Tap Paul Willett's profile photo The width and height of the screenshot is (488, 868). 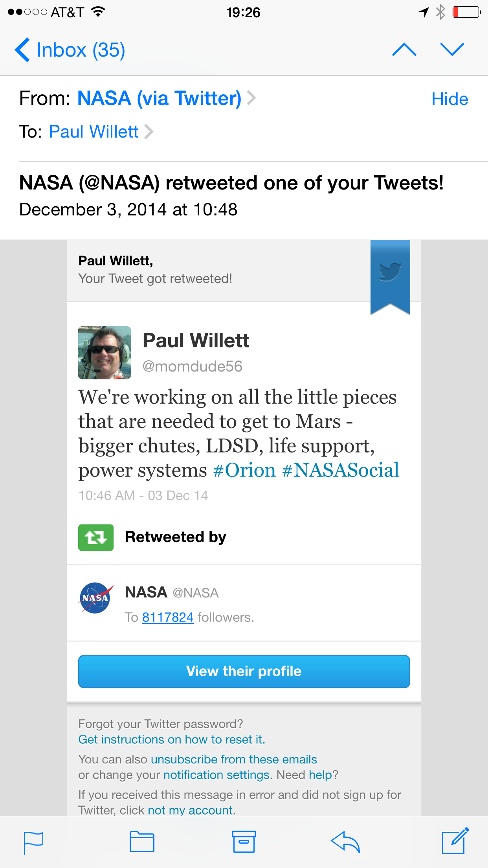pos(105,353)
